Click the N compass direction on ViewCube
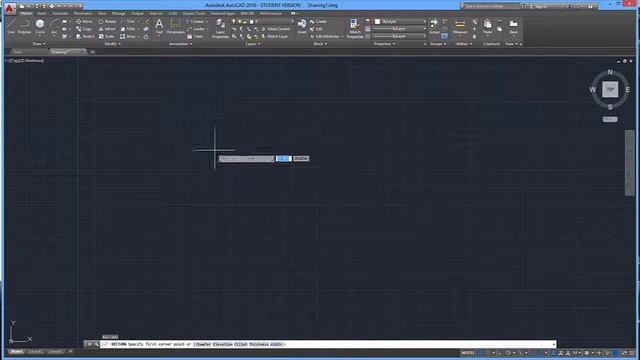The width and height of the screenshot is (640, 360). [x=610, y=72]
